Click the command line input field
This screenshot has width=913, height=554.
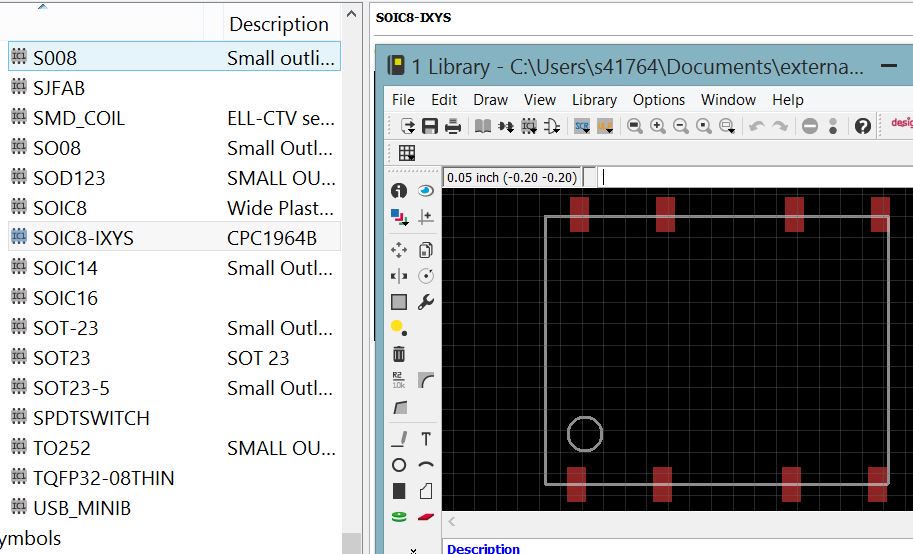(756, 177)
